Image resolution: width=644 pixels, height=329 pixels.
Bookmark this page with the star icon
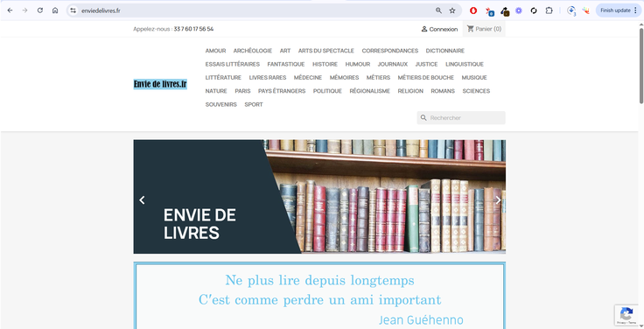[x=452, y=10]
